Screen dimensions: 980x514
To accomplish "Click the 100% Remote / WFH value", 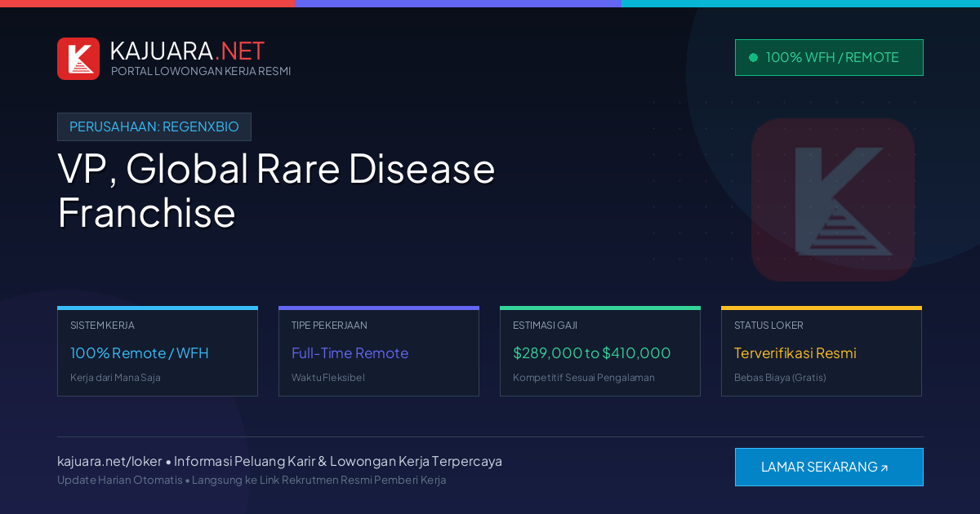I will 140,353.
